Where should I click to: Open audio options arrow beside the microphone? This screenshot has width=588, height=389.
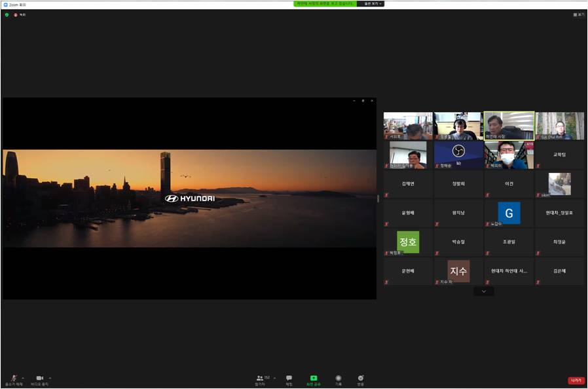[24, 378]
